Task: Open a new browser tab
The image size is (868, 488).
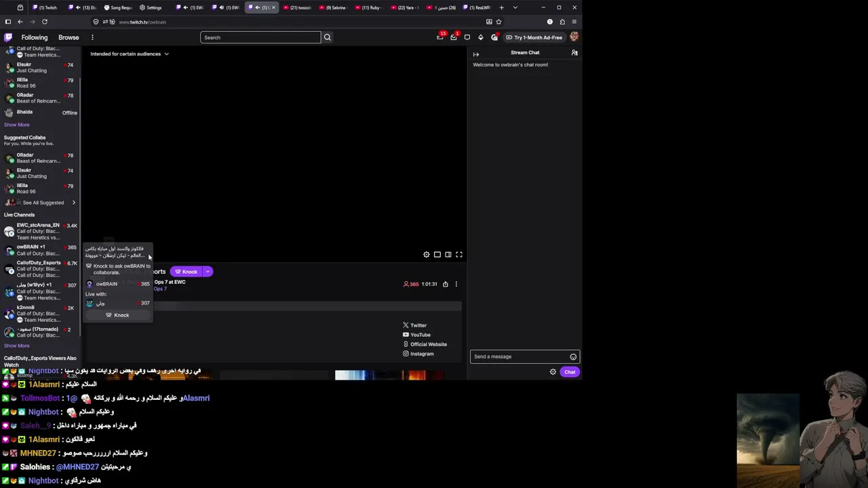Action: click(501, 7)
